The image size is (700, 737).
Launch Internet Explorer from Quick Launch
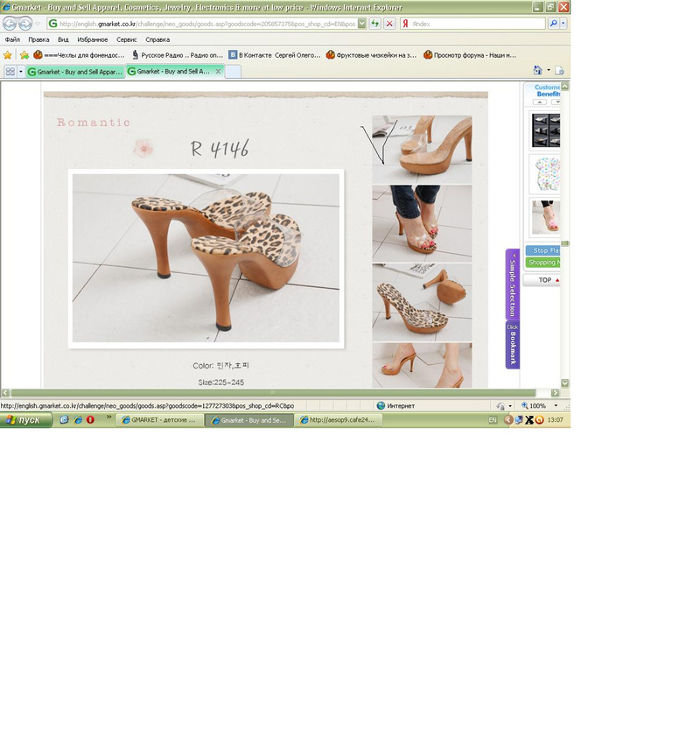[x=78, y=420]
